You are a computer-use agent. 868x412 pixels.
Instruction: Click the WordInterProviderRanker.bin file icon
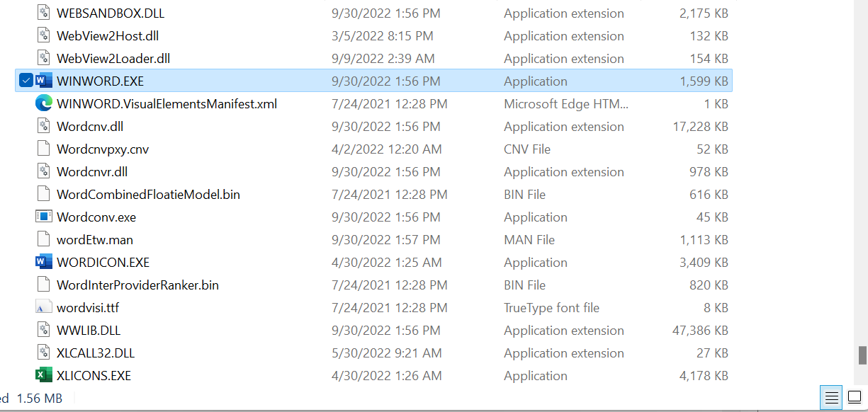point(44,285)
